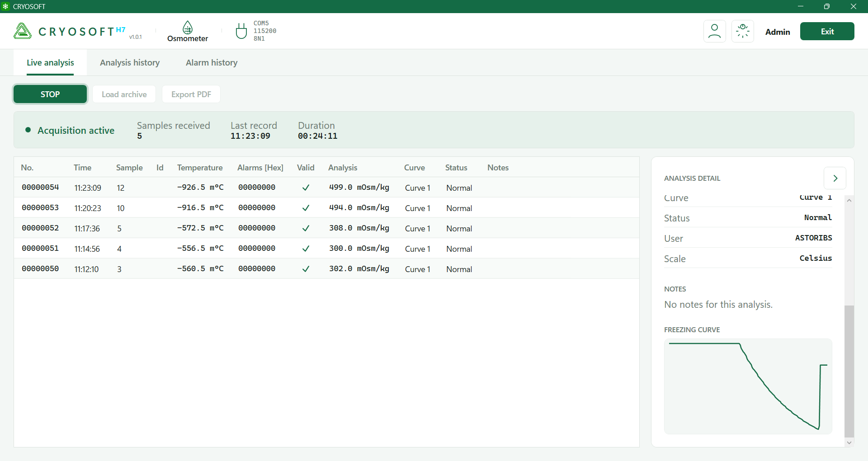Click the Osmometer device icon
868x461 pixels.
[188, 28]
